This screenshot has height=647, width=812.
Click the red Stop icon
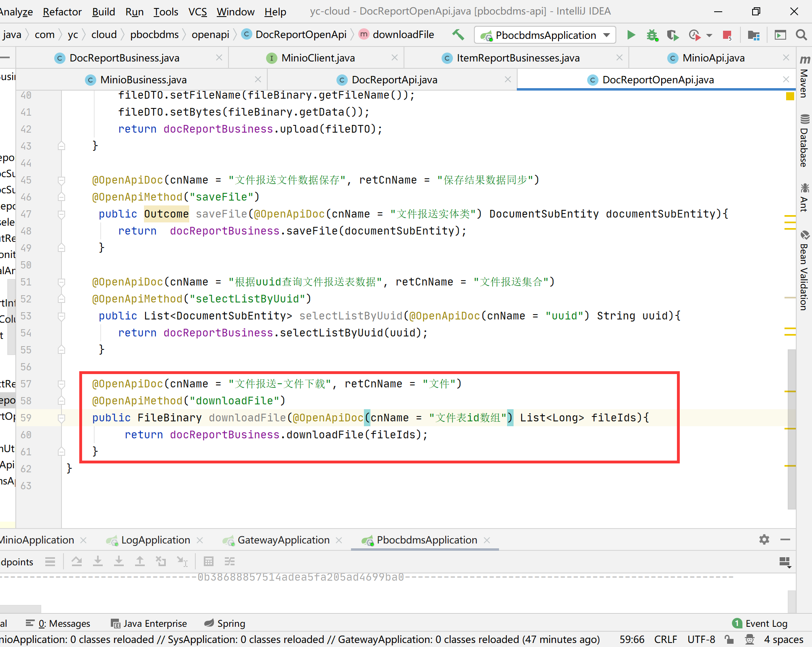tap(727, 35)
